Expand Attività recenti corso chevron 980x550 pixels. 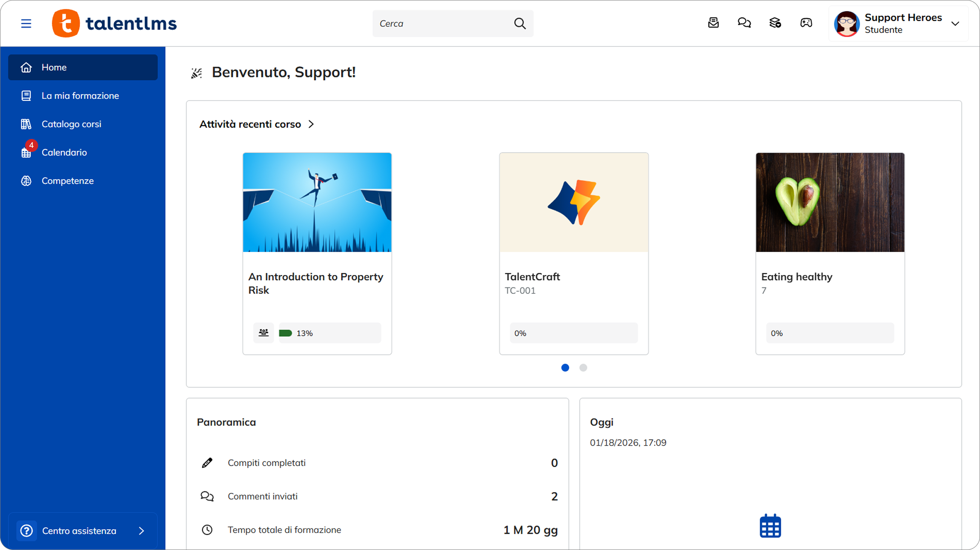coord(311,124)
